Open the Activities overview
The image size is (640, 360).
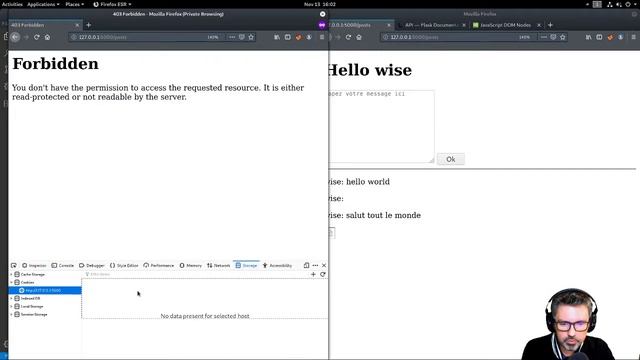click(x=12, y=4)
